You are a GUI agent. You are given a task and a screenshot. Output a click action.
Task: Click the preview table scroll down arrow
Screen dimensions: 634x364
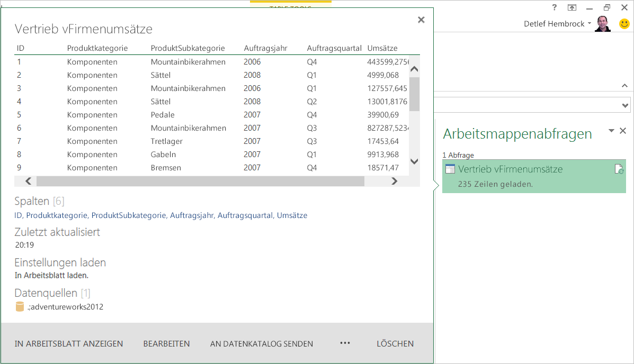415,162
